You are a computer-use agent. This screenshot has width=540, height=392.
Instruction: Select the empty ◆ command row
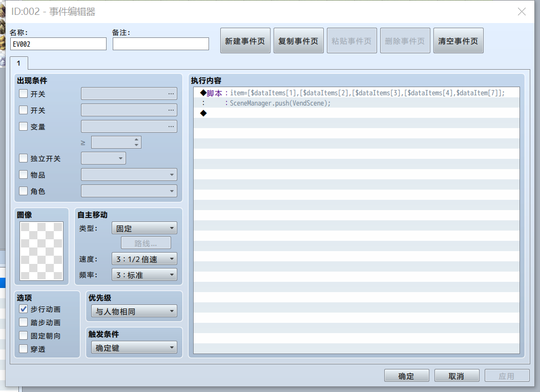coord(357,113)
